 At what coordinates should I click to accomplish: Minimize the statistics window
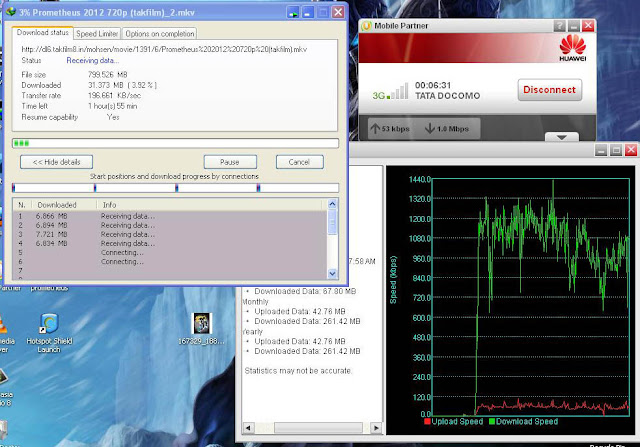coord(601,150)
